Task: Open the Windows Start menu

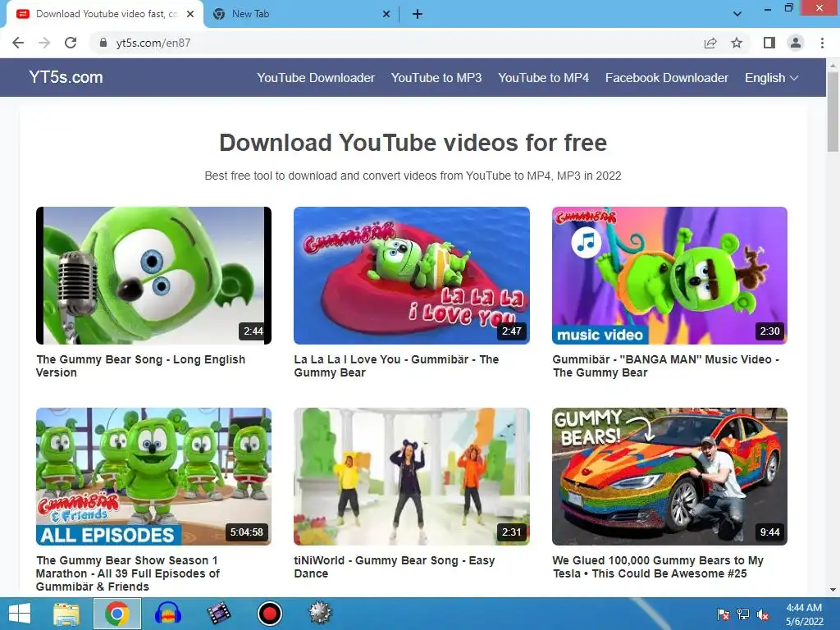Action: [20, 614]
